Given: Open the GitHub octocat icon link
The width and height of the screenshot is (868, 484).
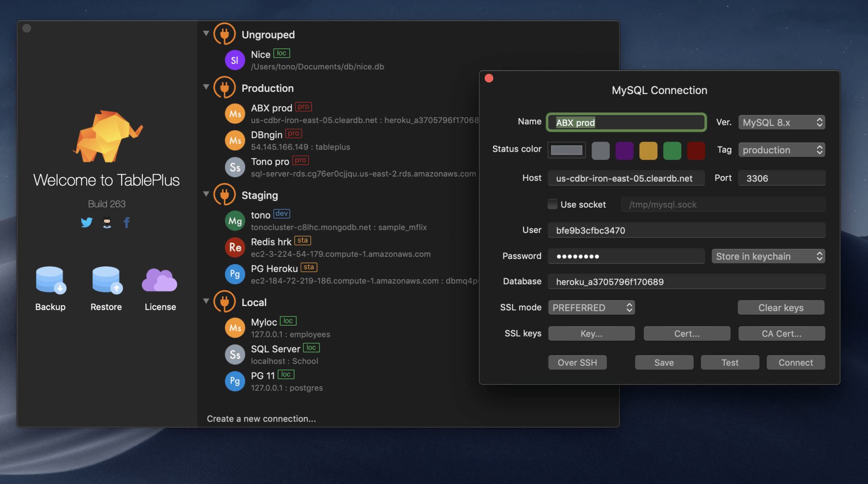Looking at the screenshot, I should (x=107, y=222).
